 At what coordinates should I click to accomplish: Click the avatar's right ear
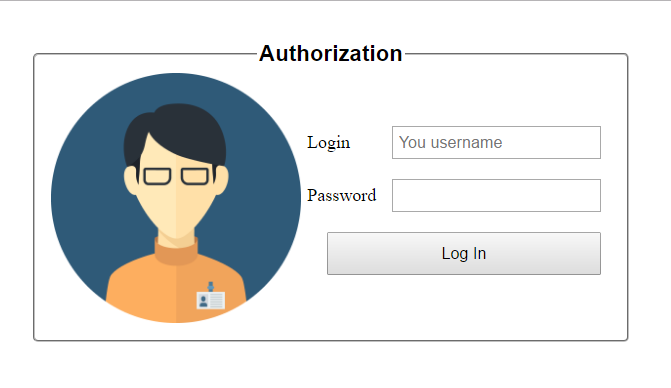[222, 181]
